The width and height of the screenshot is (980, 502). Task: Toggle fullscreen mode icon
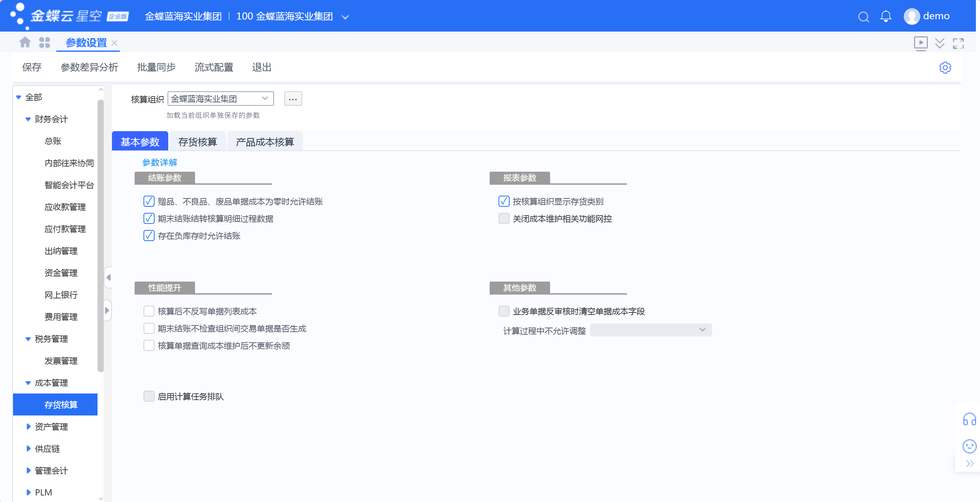point(958,43)
